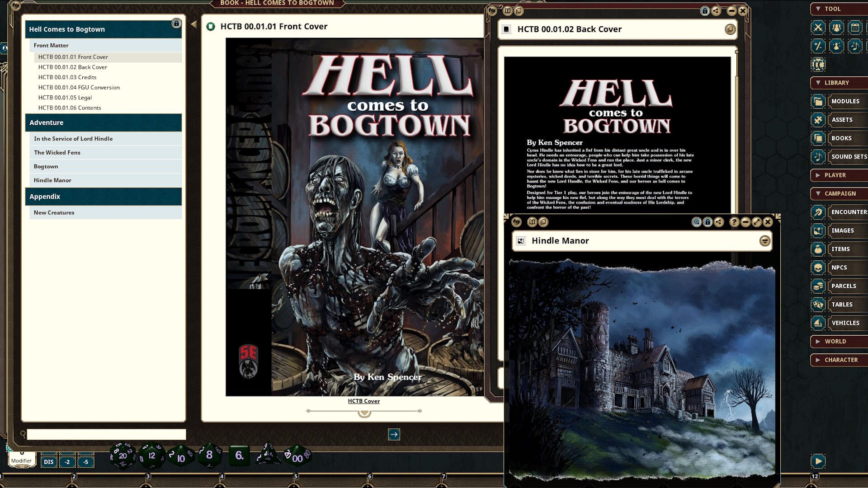
Task: Expand the WORLD sidebar section
Action: click(x=839, y=341)
